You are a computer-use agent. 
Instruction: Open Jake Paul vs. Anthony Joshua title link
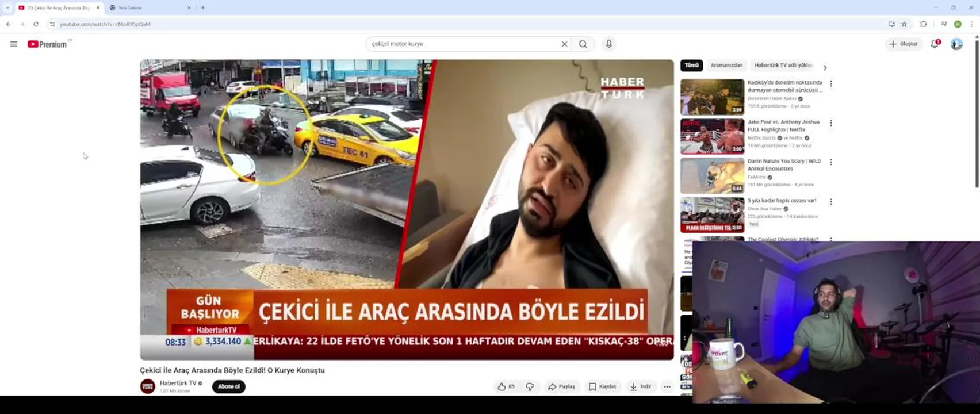tap(783, 126)
